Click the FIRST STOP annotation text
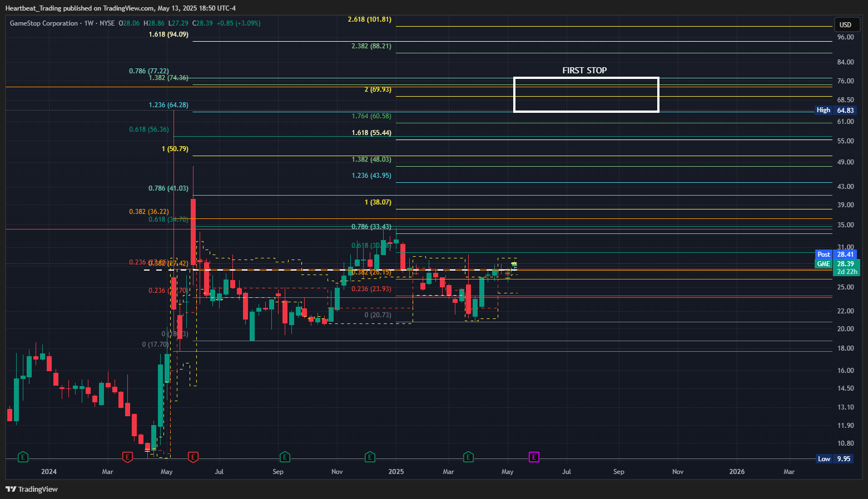 (584, 70)
